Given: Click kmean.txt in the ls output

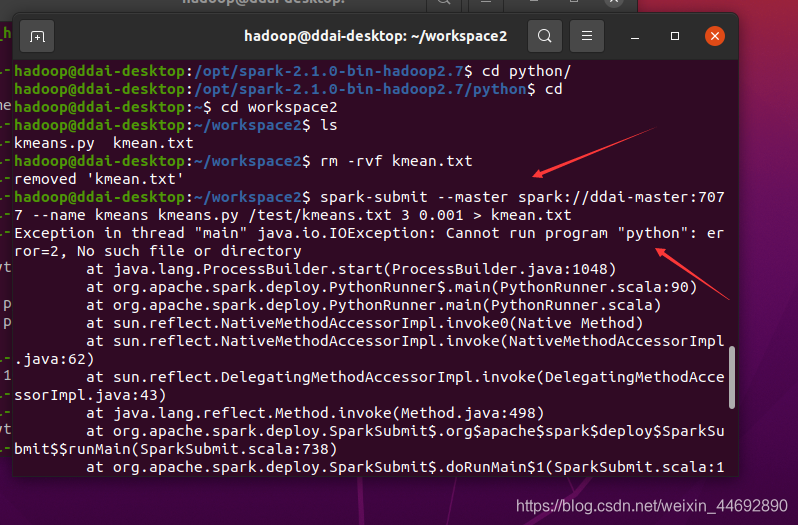Looking at the screenshot, I should (153, 143).
